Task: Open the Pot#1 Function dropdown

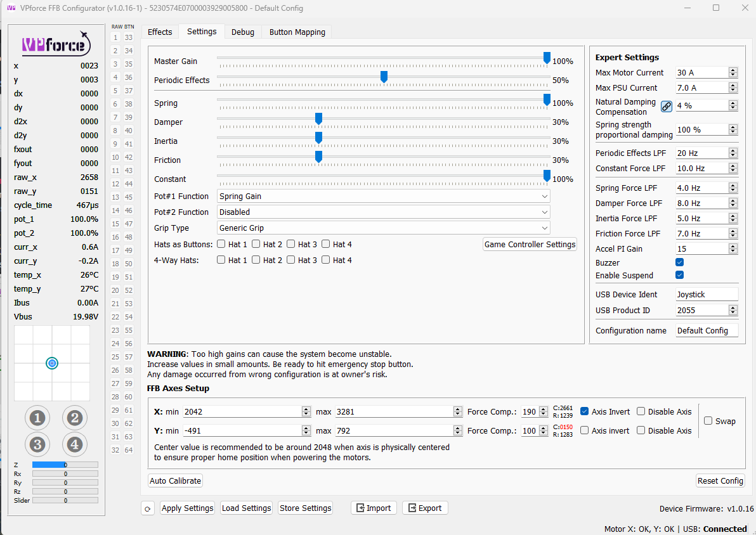Action: (383, 197)
